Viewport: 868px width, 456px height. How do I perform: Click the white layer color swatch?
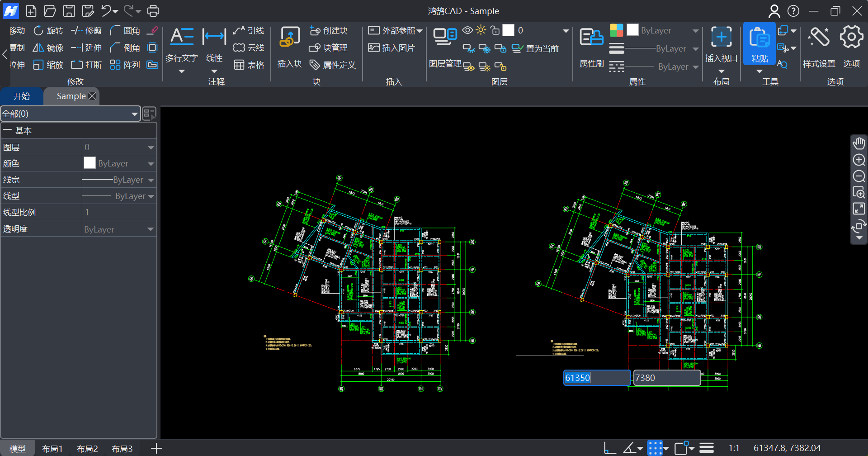[509, 30]
